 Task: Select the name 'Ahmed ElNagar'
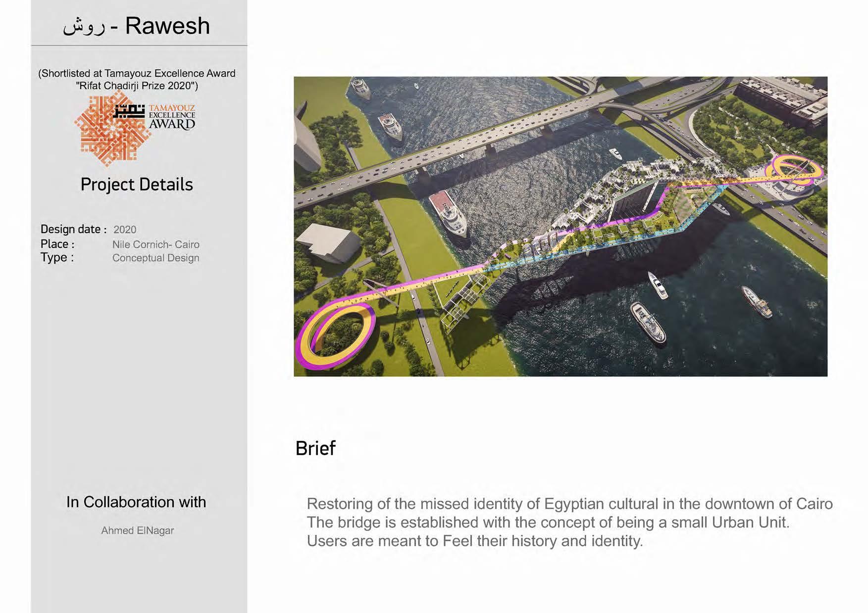[138, 530]
